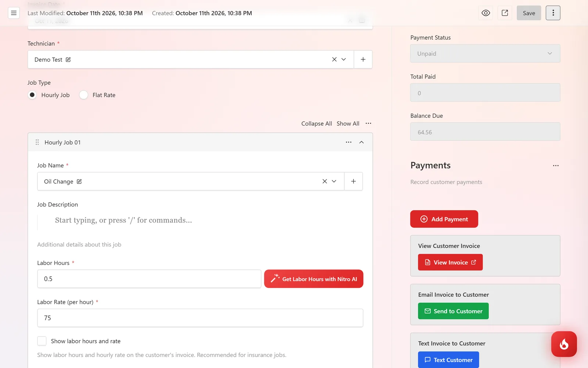Click the Labor Rate input field

[200, 318]
